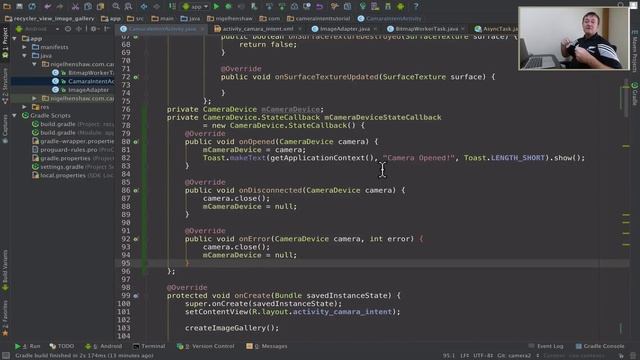Open the app run configuration dropdown
The image size is (640, 360).
coord(195,6)
